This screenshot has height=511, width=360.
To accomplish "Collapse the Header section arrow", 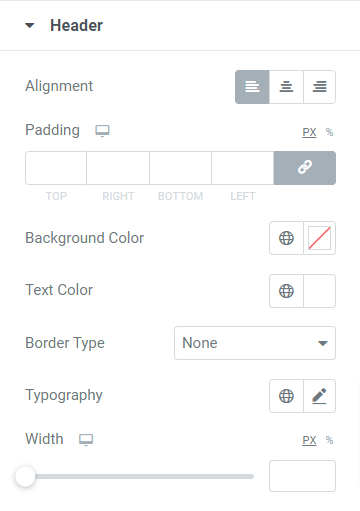I will [30, 25].
